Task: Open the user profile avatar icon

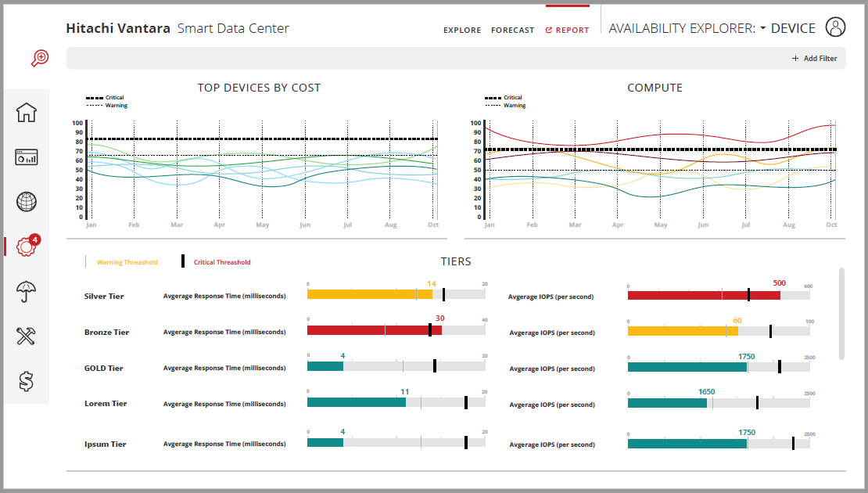Action: tap(835, 27)
